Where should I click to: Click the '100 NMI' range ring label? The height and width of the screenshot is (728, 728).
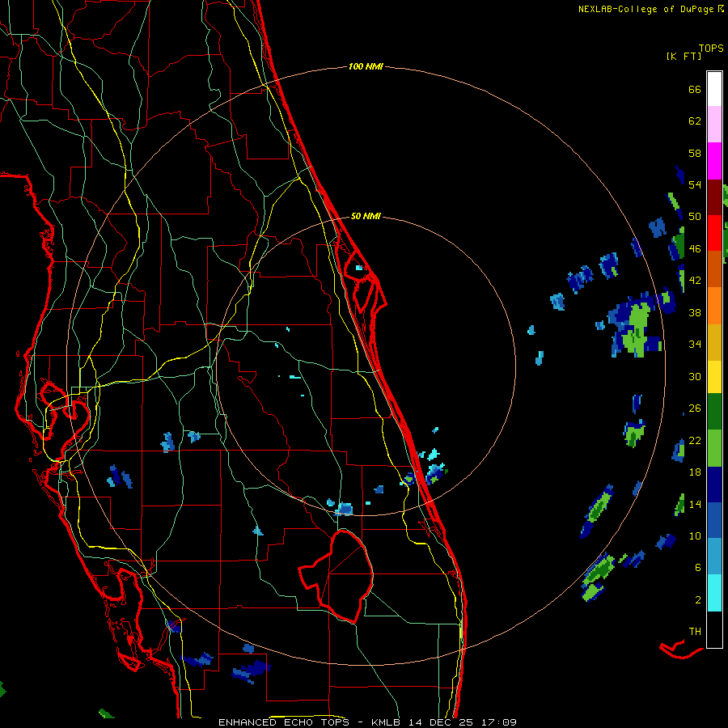366,67
